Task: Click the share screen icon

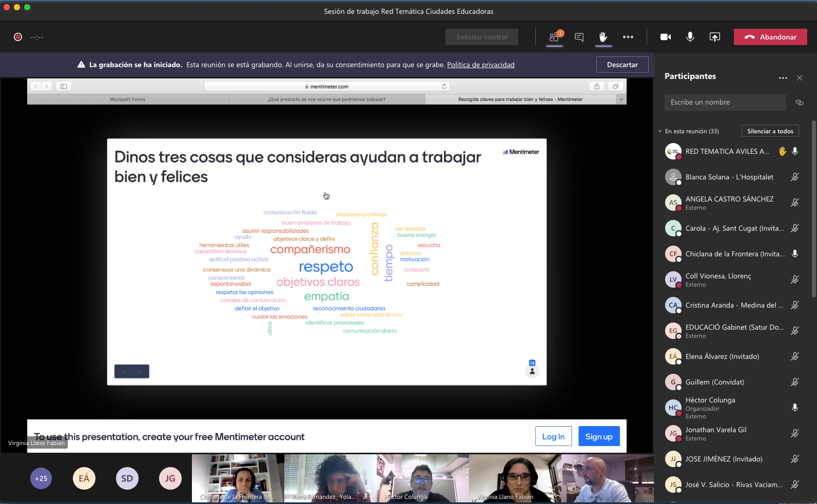Action: pyautogui.click(x=714, y=37)
